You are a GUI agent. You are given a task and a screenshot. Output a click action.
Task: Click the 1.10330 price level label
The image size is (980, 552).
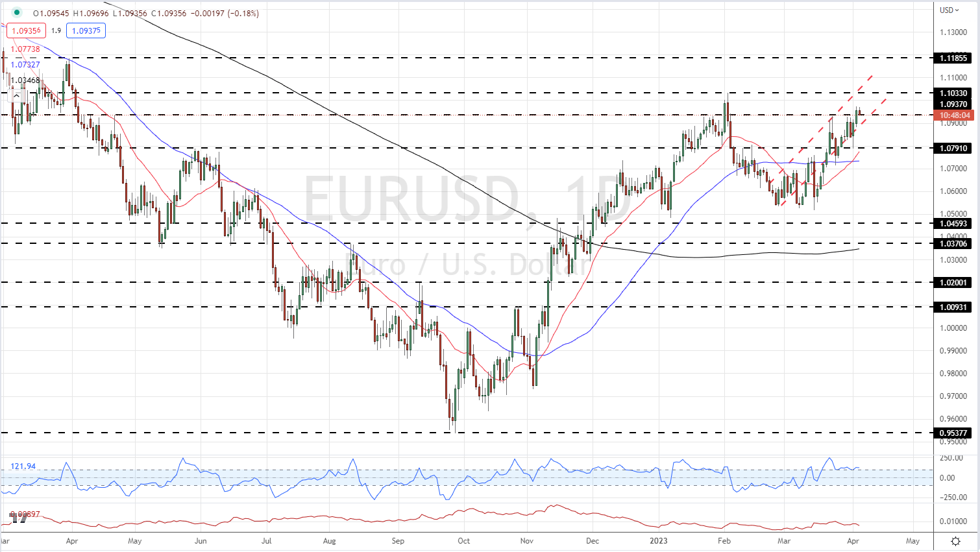(x=953, y=93)
